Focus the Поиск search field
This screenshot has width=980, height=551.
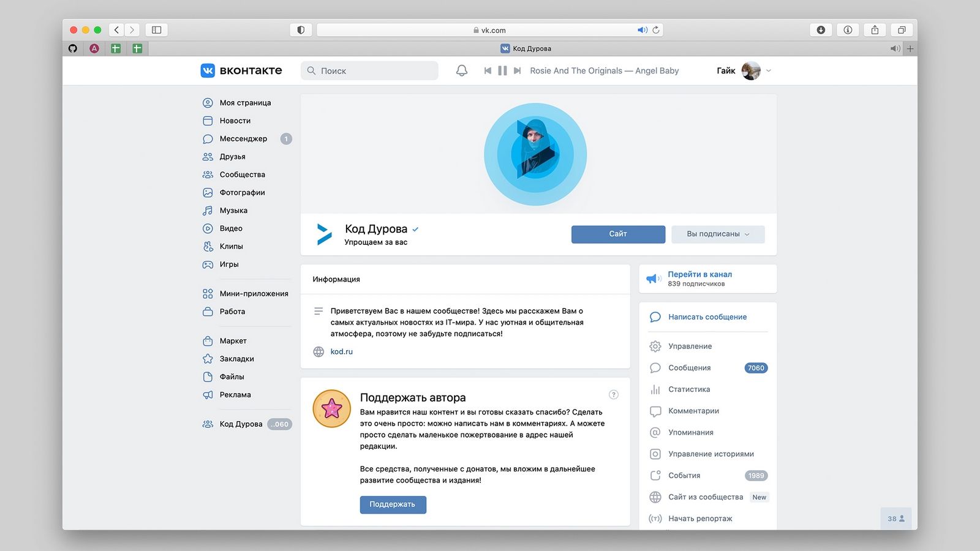tap(369, 70)
